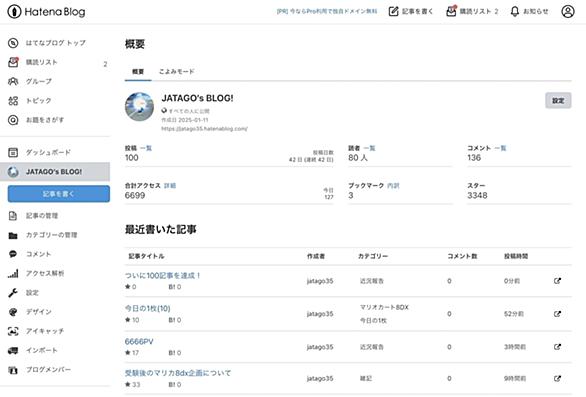Click the ダッシュボード sidebar icon
The width and height of the screenshot is (586, 397).
coord(13,153)
